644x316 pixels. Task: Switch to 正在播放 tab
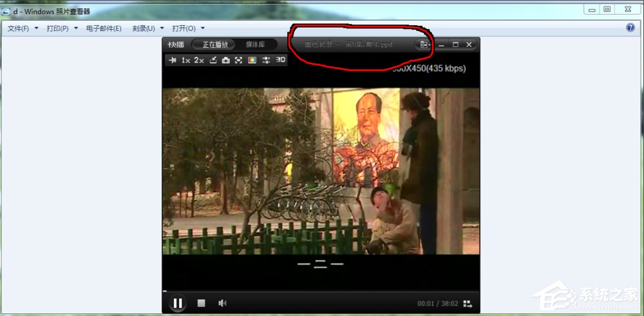point(215,44)
